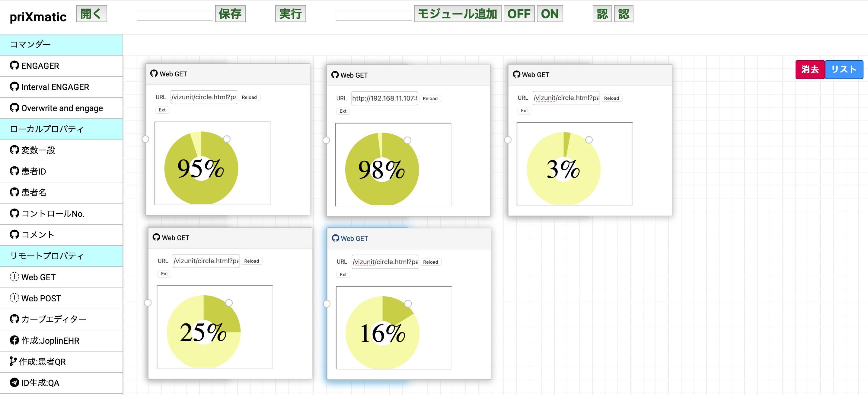Select the ローカルプロパティ section header

(x=61, y=129)
